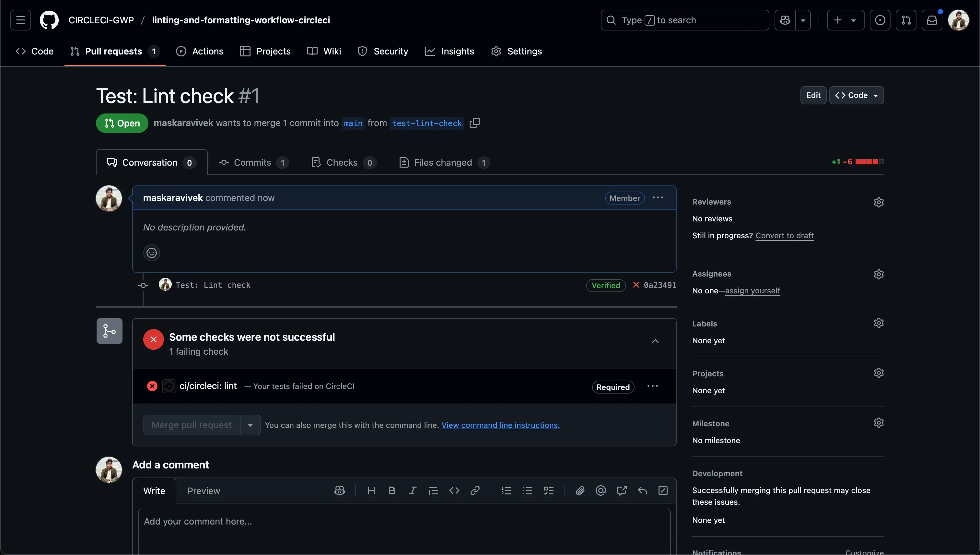Insert a task list in the comment
The width and height of the screenshot is (980, 555).
[x=549, y=490]
